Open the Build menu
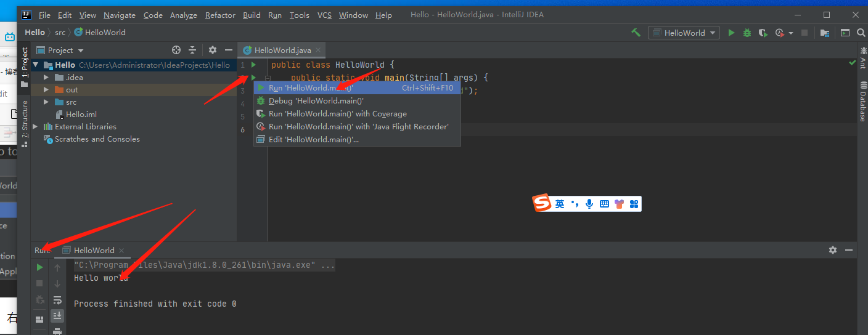This screenshot has width=868, height=335. pos(252,15)
